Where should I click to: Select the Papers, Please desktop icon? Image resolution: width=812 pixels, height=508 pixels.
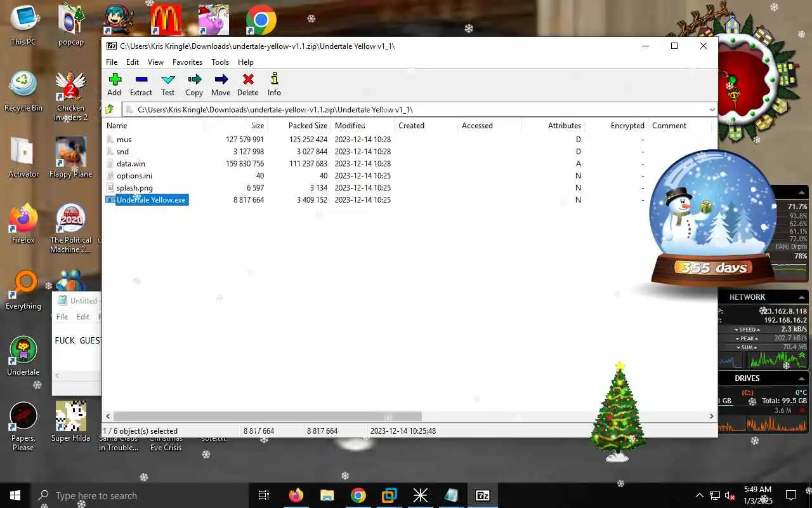pyautogui.click(x=23, y=426)
